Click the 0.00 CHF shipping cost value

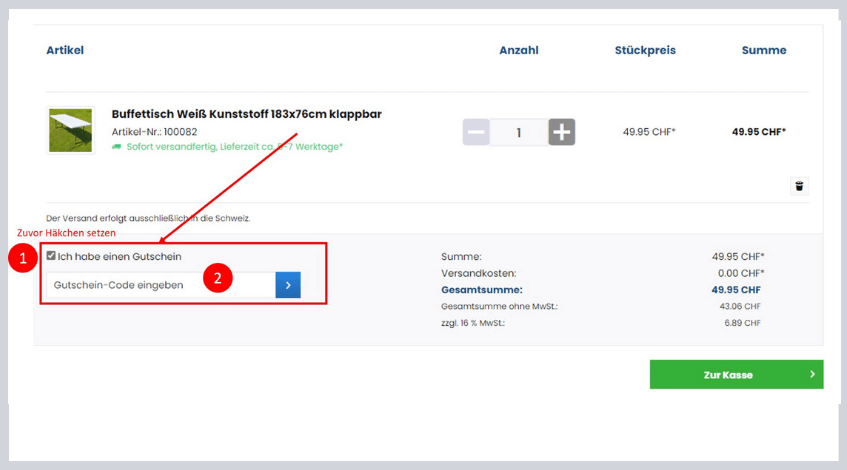tap(741, 273)
